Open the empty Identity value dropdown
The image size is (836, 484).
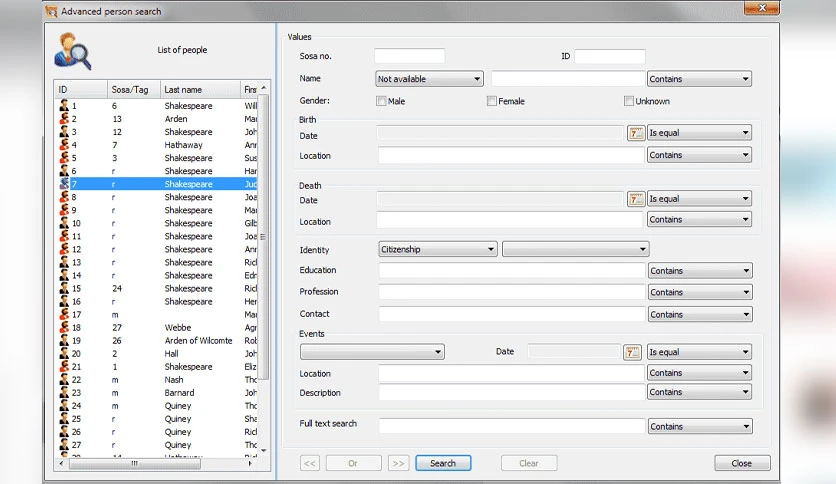coord(575,249)
